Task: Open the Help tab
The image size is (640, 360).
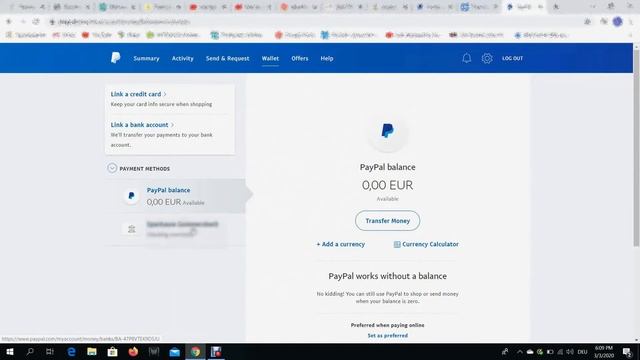Action: [x=327, y=58]
